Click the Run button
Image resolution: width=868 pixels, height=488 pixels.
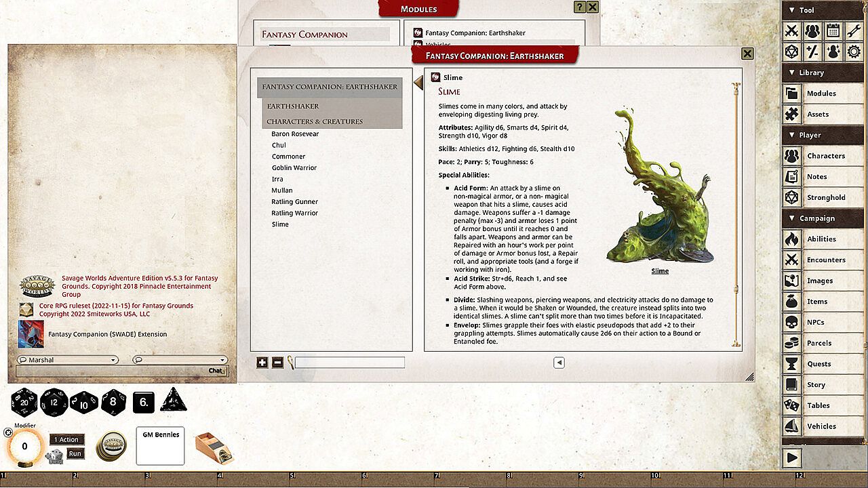(75, 453)
